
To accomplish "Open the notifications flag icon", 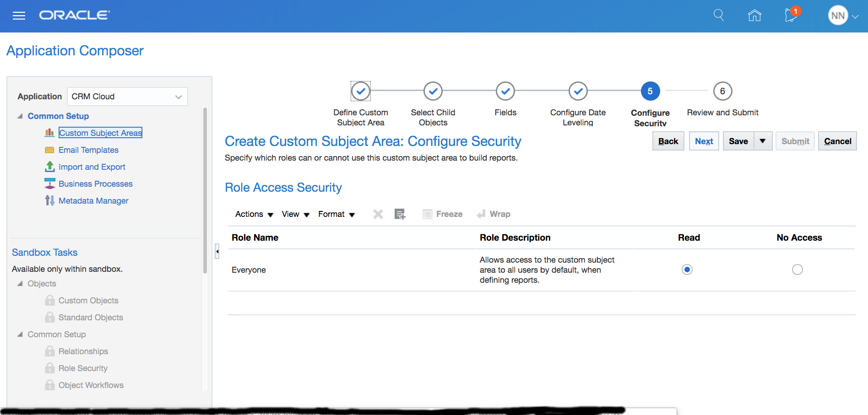I will click(x=791, y=16).
